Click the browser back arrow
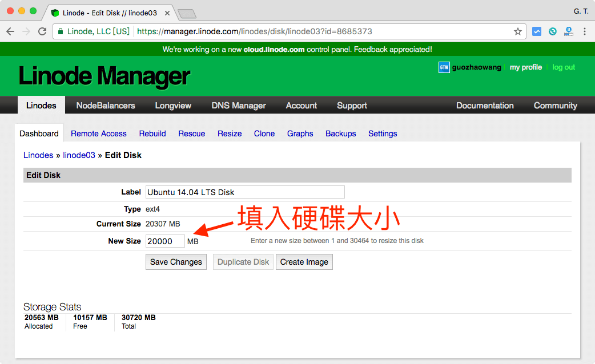This screenshot has width=595, height=364. (10, 32)
